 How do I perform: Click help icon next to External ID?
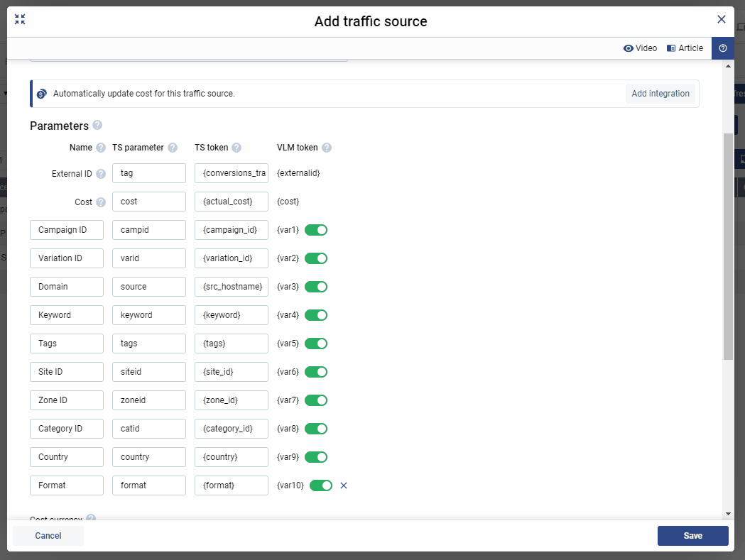click(x=101, y=173)
